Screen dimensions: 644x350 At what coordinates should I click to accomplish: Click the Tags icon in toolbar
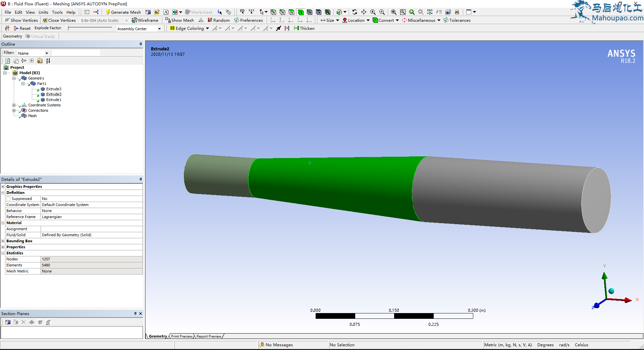228,12
